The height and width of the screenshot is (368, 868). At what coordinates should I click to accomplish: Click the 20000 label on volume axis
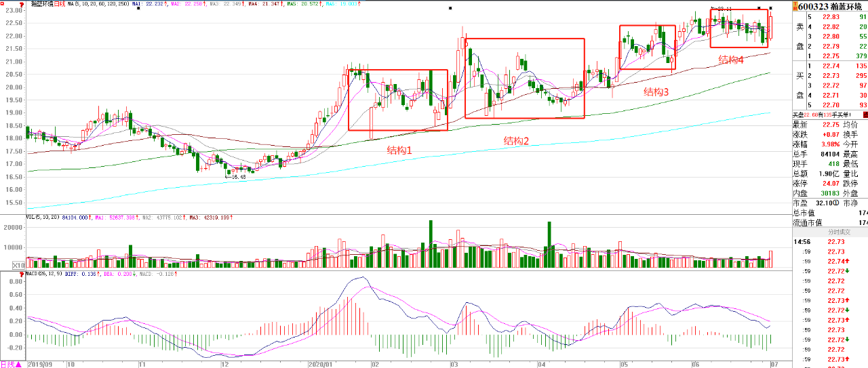pyautogui.click(x=14, y=228)
